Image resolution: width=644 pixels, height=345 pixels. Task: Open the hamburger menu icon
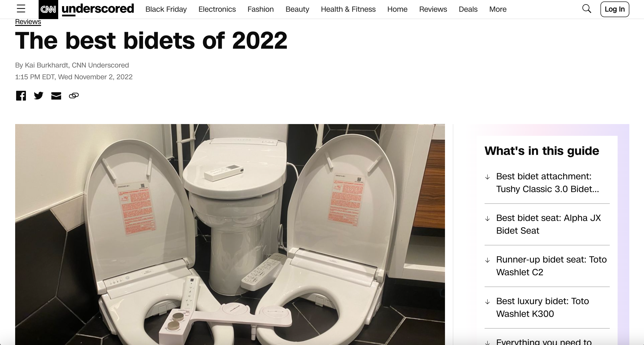pos(21,9)
